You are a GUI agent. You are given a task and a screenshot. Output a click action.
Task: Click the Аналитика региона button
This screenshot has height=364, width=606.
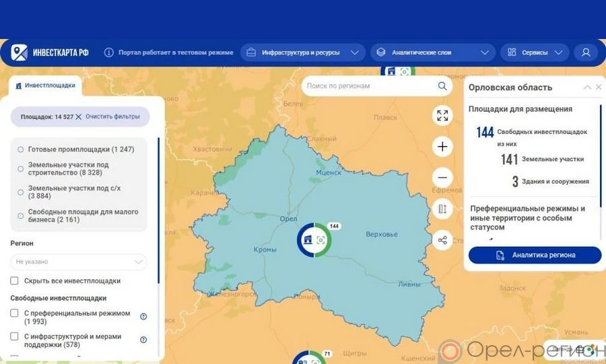535,255
